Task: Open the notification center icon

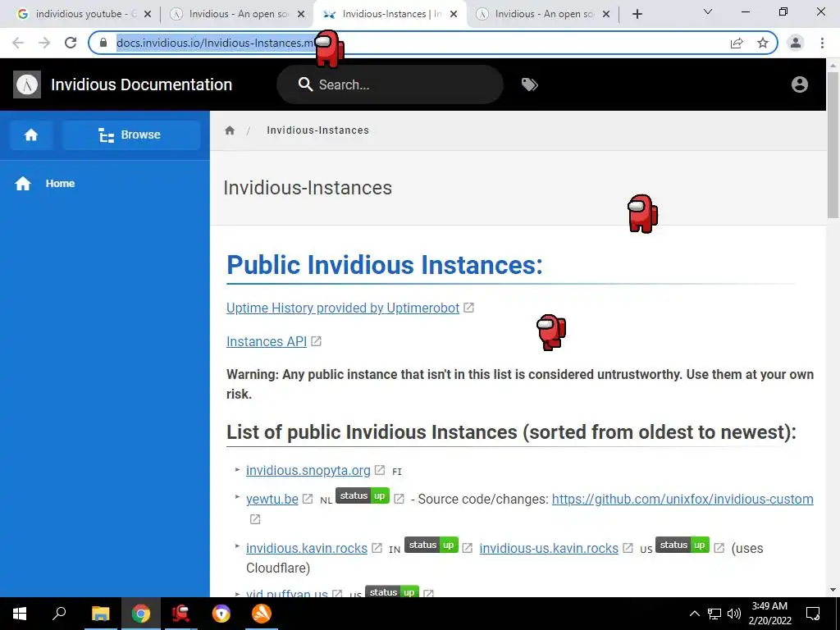Action: click(x=813, y=614)
